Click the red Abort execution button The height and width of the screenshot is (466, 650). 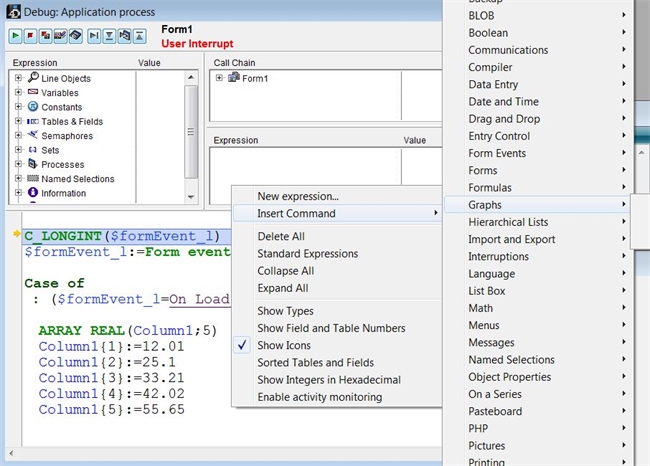32,35
